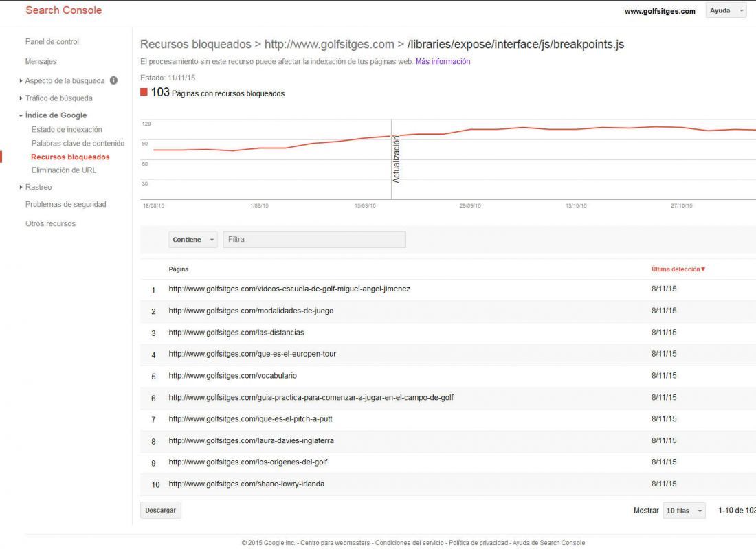This screenshot has width=756, height=549.
Task: Click the Más información link
Action: point(443,61)
